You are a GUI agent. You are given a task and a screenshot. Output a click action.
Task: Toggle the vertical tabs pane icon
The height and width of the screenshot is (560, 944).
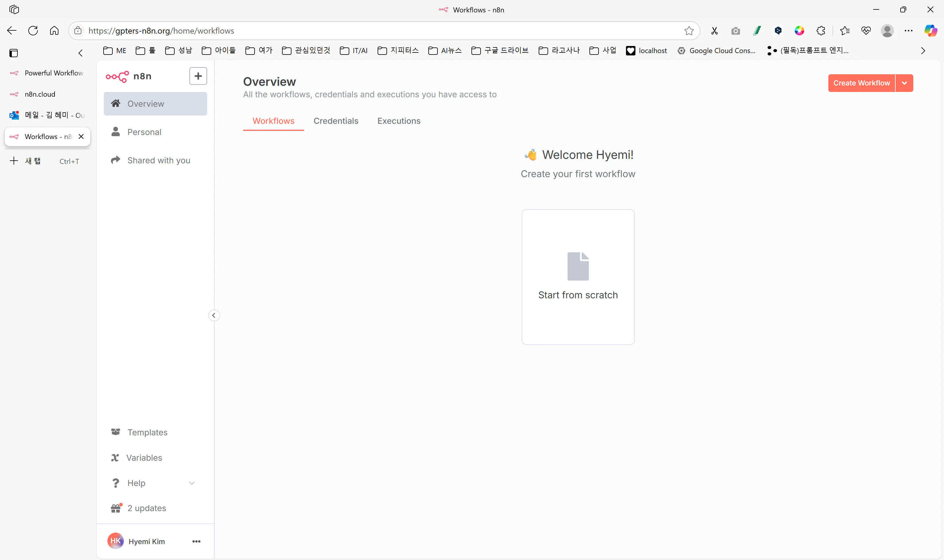[x=14, y=53]
